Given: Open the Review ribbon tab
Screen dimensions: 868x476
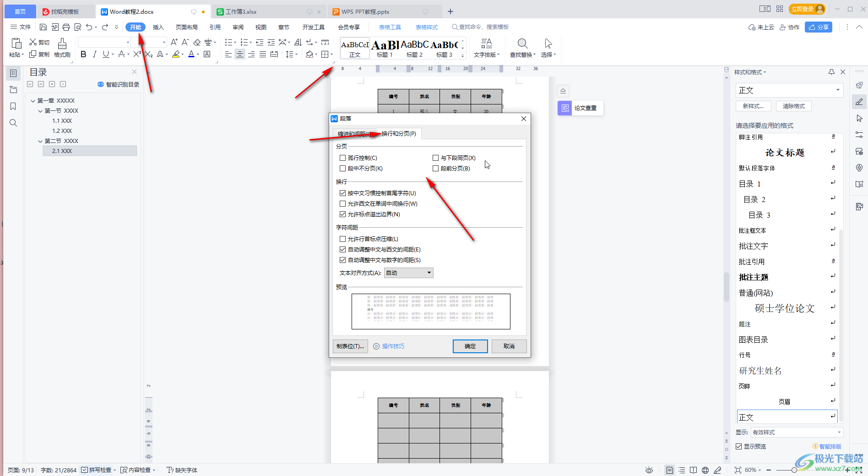Looking at the screenshot, I should [x=238, y=27].
